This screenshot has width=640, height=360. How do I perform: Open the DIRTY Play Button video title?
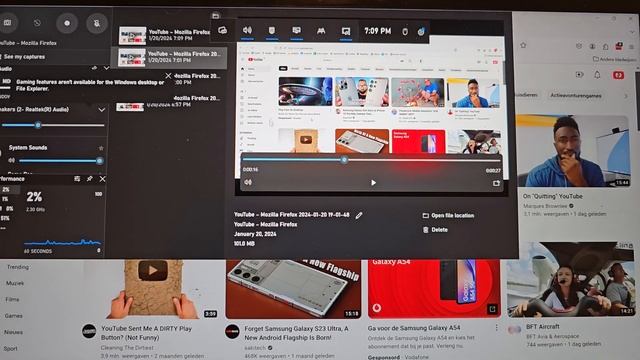147,333
